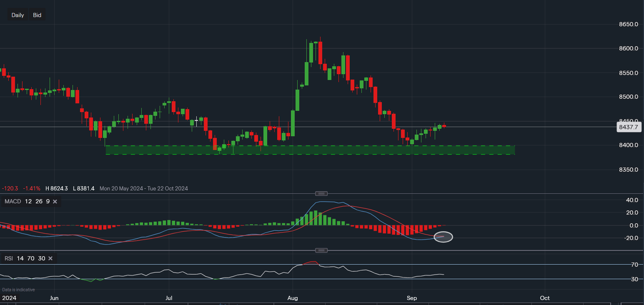Open the Daily timeframe selector

tap(18, 15)
